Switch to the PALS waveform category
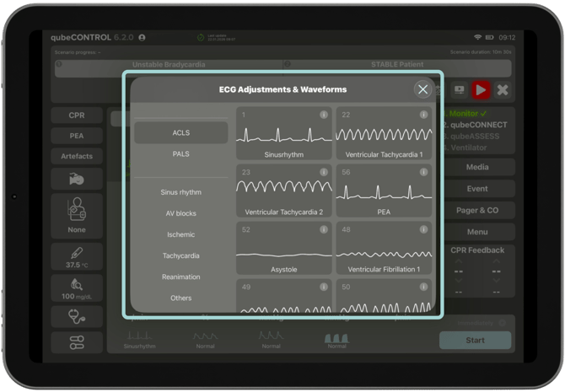 point(181,154)
